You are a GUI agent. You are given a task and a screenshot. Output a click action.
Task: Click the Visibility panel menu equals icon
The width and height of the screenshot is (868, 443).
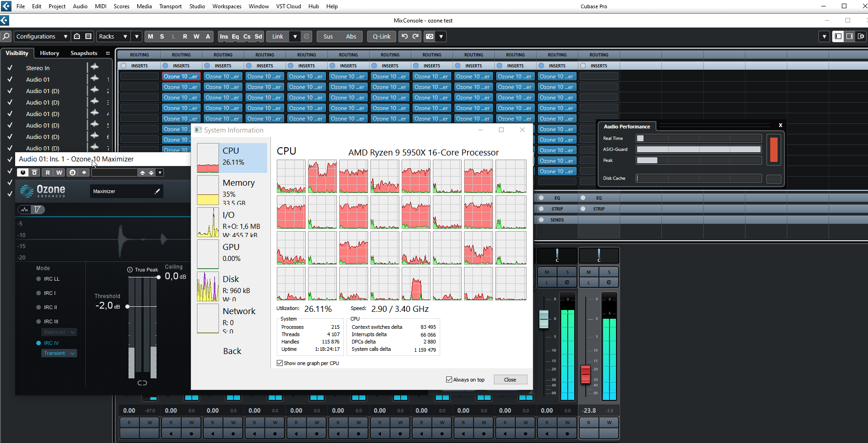(108, 53)
